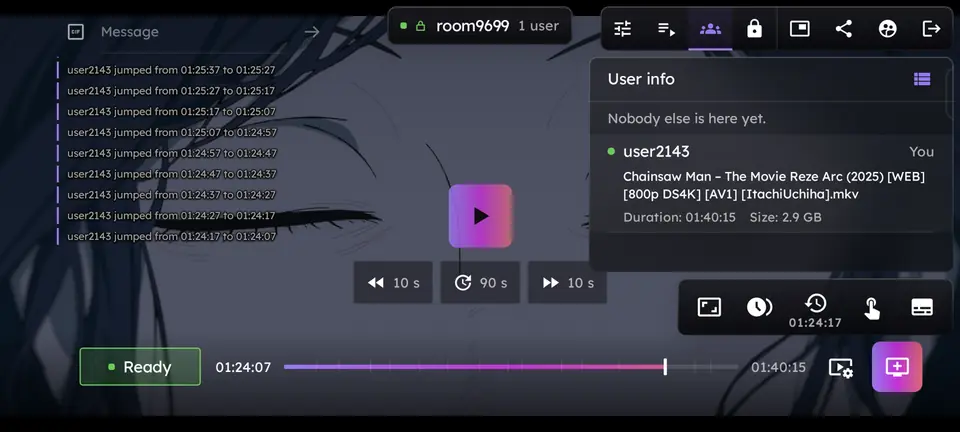Add media with gradient screen-plus button

pyautogui.click(x=897, y=367)
